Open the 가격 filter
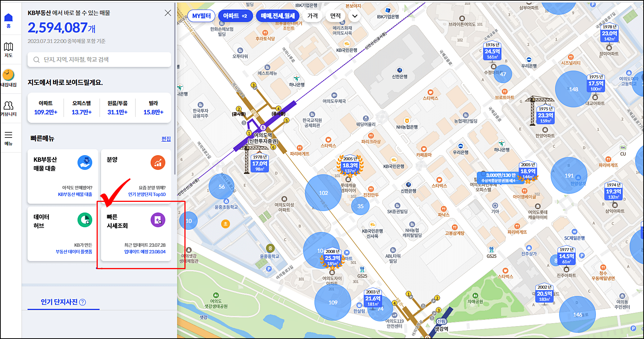Viewport: 644px width, 339px height. (313, 16)
